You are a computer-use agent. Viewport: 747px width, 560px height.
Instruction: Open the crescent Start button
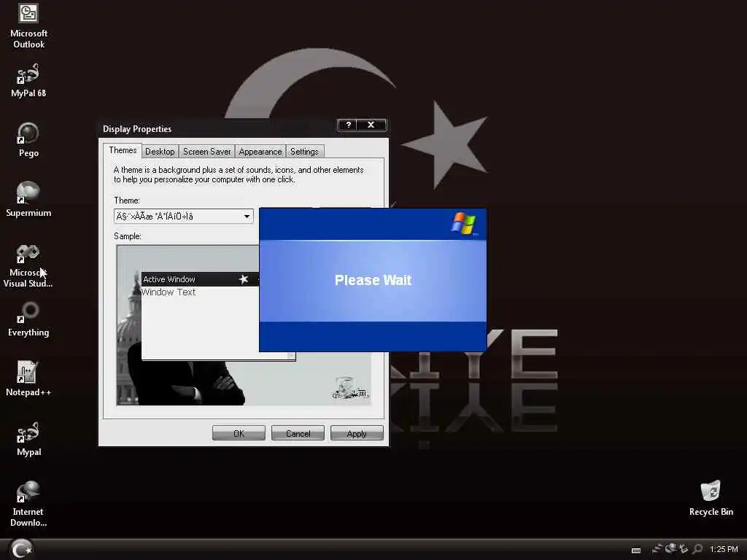(21, 549)
